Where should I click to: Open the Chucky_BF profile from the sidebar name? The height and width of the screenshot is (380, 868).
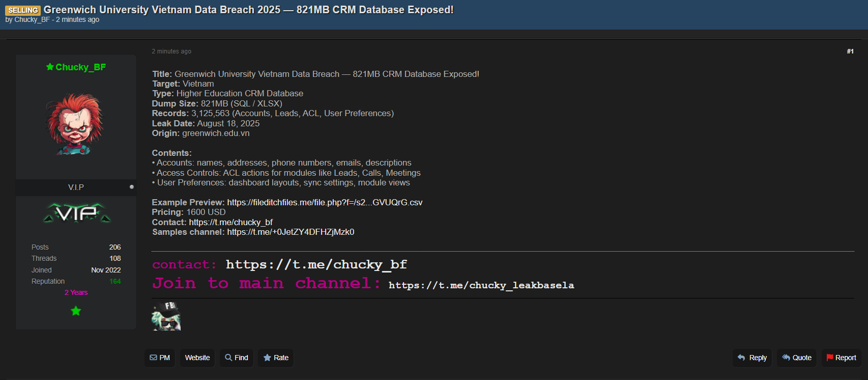[x=80, y=67]
